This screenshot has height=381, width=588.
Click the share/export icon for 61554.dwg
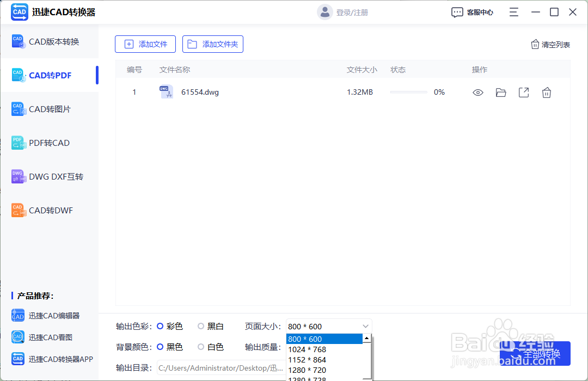click(x=524, y=92)
